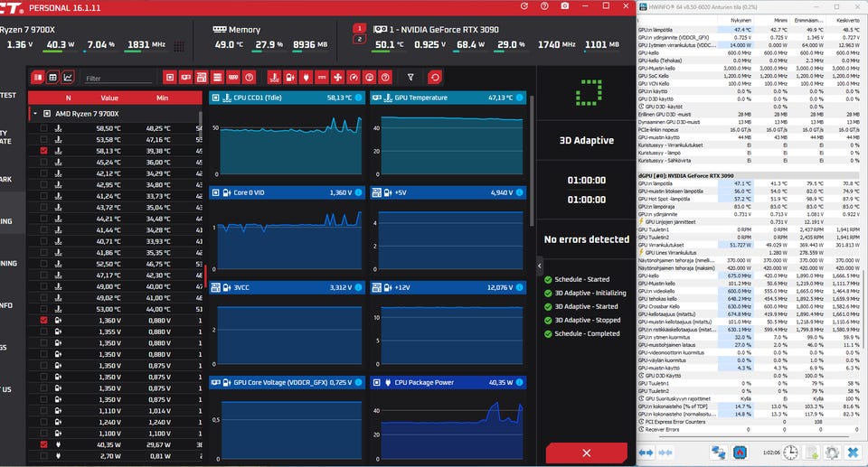The image size is (868, 467).
Task: Open OCCT help from title bar
Action: 544,6
